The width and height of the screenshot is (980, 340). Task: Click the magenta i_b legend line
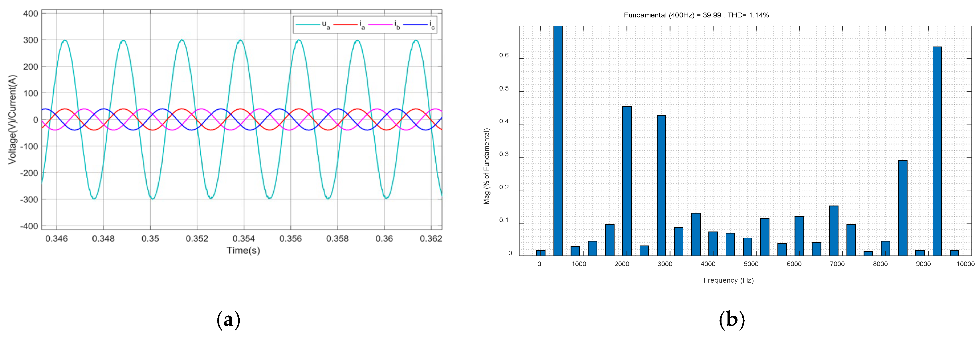click(380, 25)
